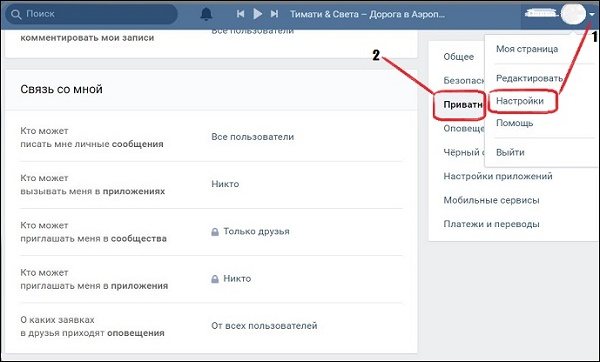Viewport: 600px width, 362px height.
Task: Click label приглашать меня в приложения
Action: click(x=94, y=286)
